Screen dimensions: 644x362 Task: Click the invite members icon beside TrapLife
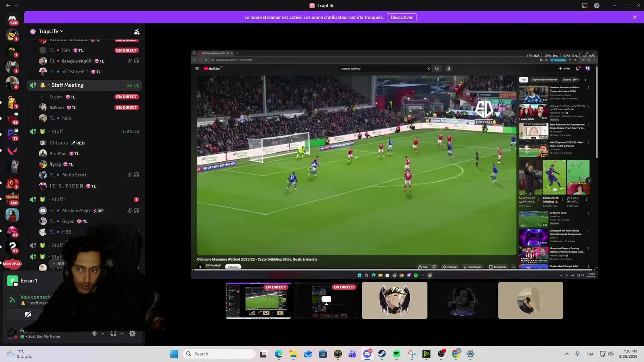click(x=136, y=31)
